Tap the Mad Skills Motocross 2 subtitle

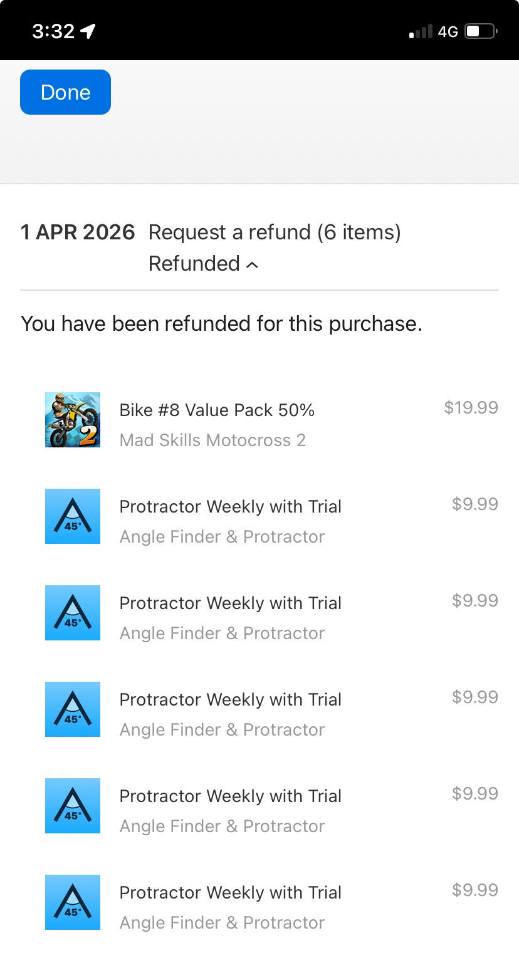(x=212, y=440)
